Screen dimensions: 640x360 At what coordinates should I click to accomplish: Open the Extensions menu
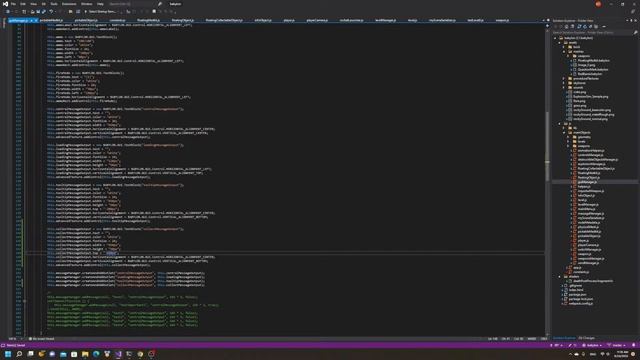(x=69, y=4)
